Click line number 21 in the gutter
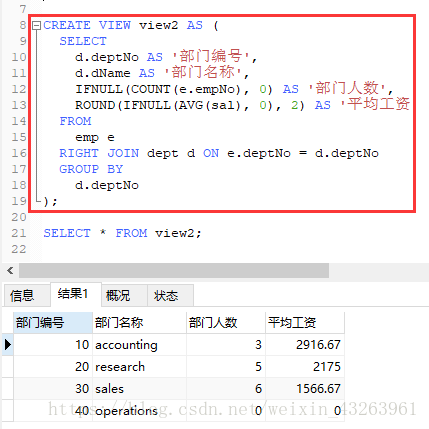Image resolution: width=429 pixels, height=429 pixels. [19, 233]
